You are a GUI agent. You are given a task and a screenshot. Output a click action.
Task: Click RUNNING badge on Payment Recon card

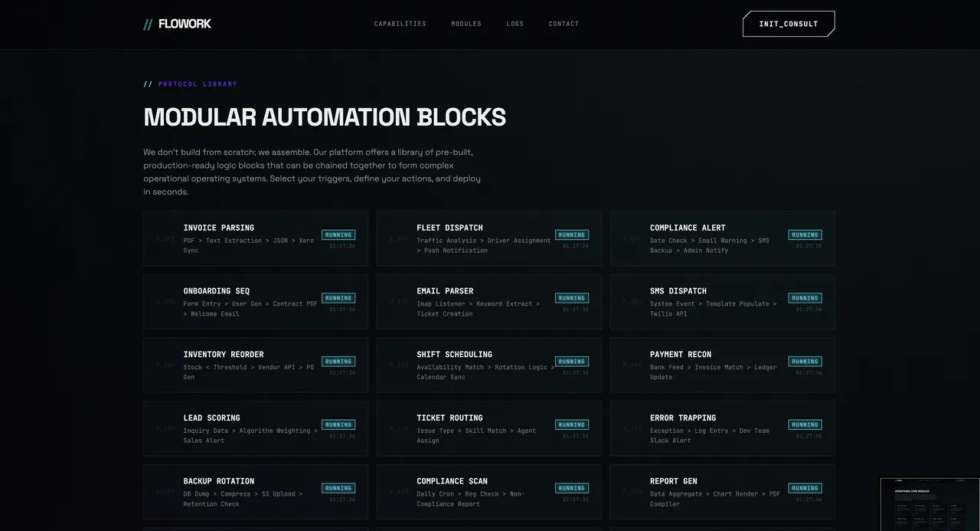click(x=805, y=362)
